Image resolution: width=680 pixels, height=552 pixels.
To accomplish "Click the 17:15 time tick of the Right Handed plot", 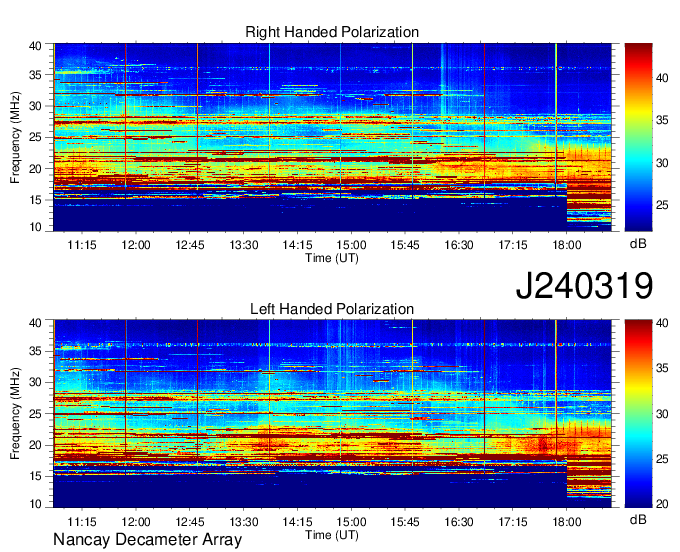I will click(x=513, y=245).
